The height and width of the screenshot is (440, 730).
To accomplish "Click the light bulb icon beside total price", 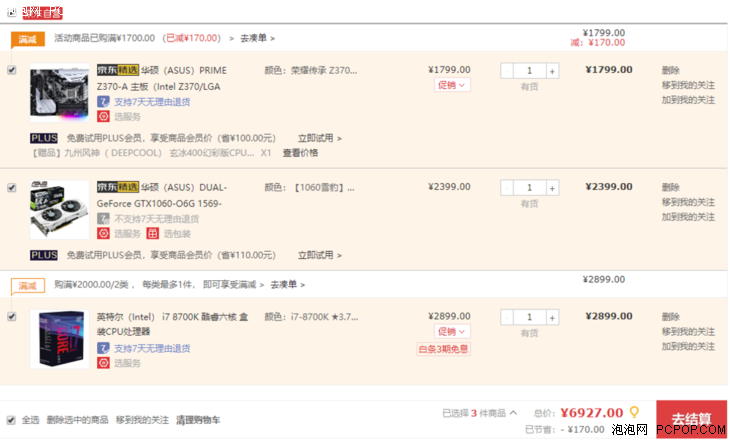I will [634, 412].
